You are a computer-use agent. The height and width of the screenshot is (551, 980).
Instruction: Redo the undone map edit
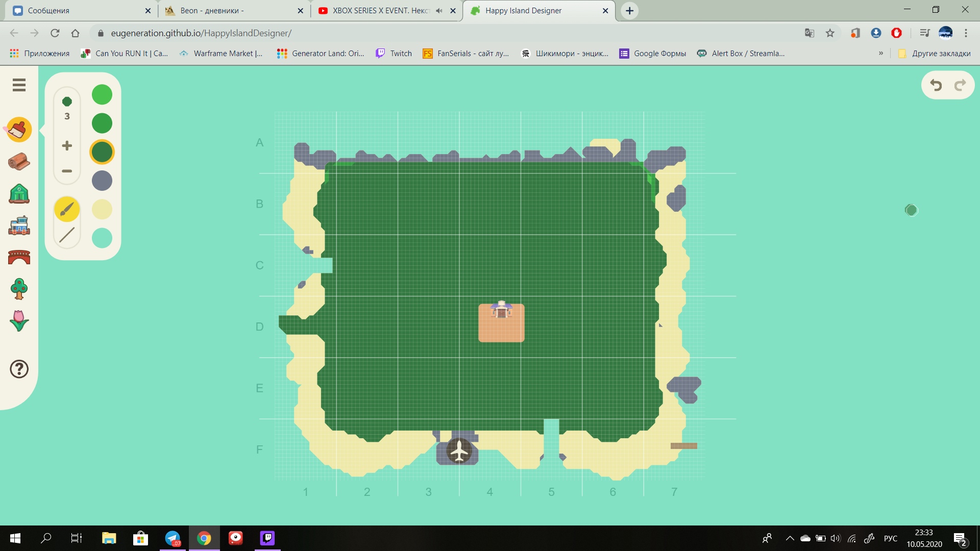point(960,85)
